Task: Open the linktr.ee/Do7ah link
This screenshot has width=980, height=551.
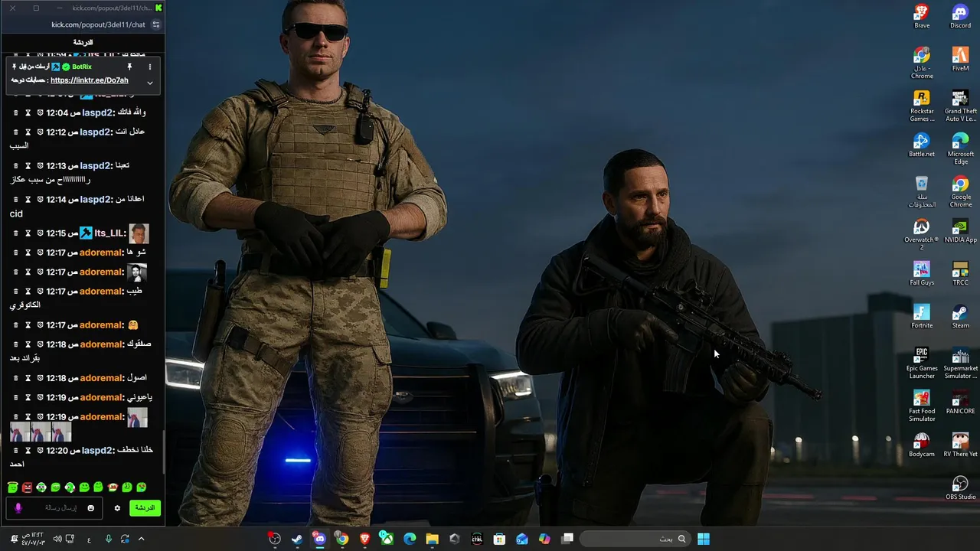Action: pyautogui.click(x=90, y=80)
